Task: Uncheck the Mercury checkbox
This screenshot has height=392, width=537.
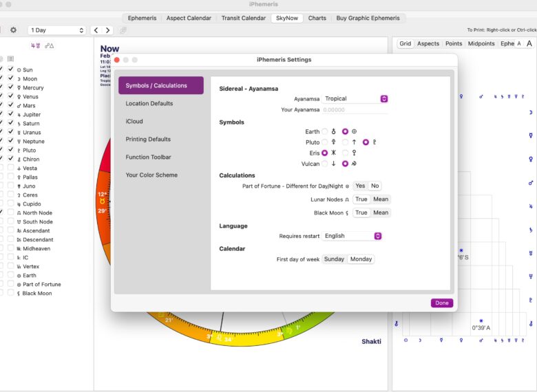Action: point(10,87)
